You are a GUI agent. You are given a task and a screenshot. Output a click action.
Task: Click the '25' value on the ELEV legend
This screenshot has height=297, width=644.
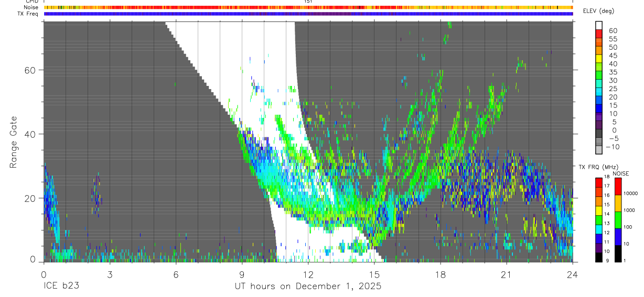point(613,89)
